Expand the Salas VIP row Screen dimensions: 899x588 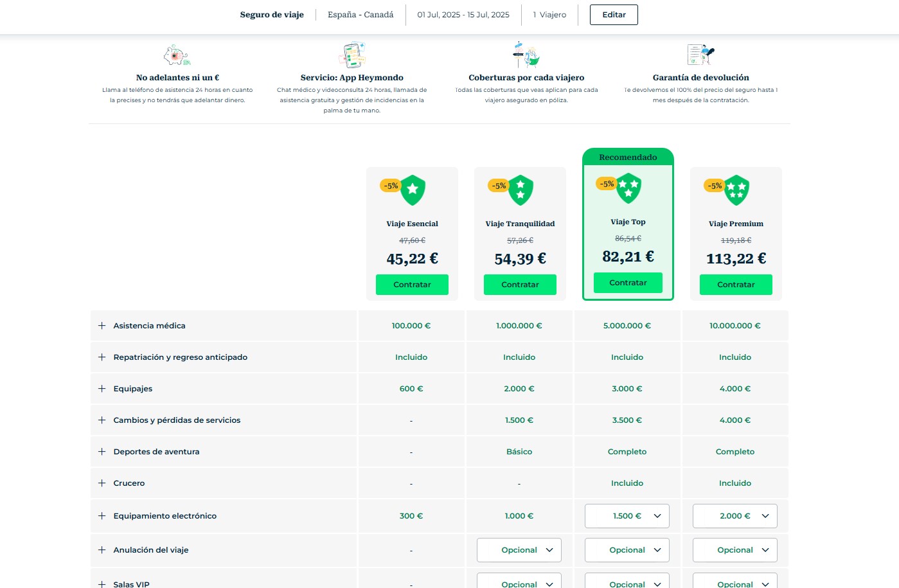click(x=102, y=584)
